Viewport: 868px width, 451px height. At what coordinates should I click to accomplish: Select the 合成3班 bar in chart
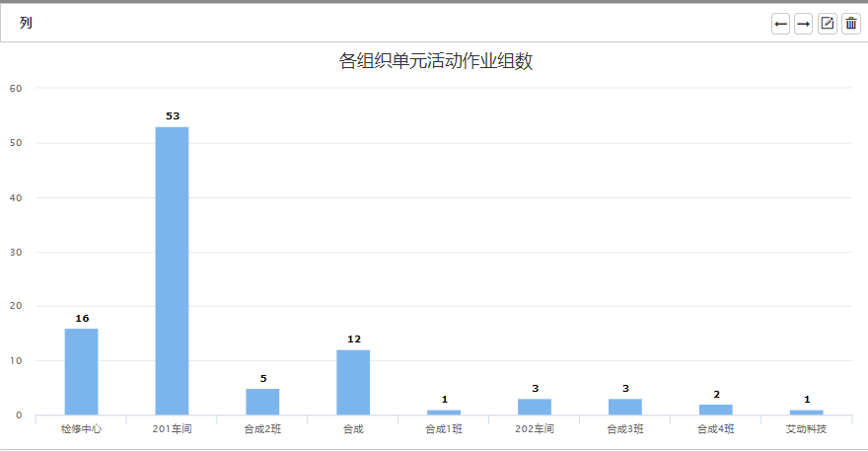click(x=625, y=407)
